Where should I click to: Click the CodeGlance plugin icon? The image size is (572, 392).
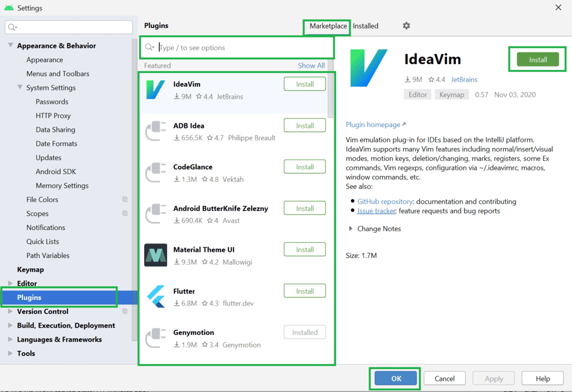coord(156,173)
